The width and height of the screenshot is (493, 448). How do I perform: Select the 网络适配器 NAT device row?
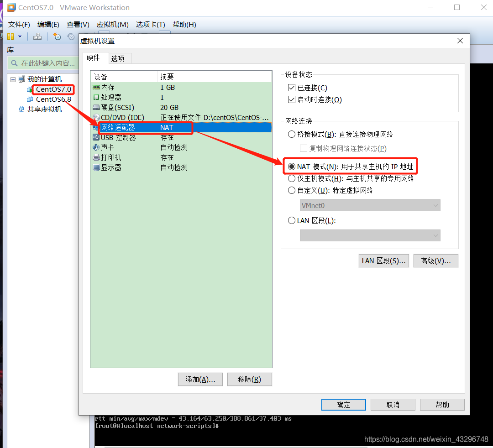181,128
